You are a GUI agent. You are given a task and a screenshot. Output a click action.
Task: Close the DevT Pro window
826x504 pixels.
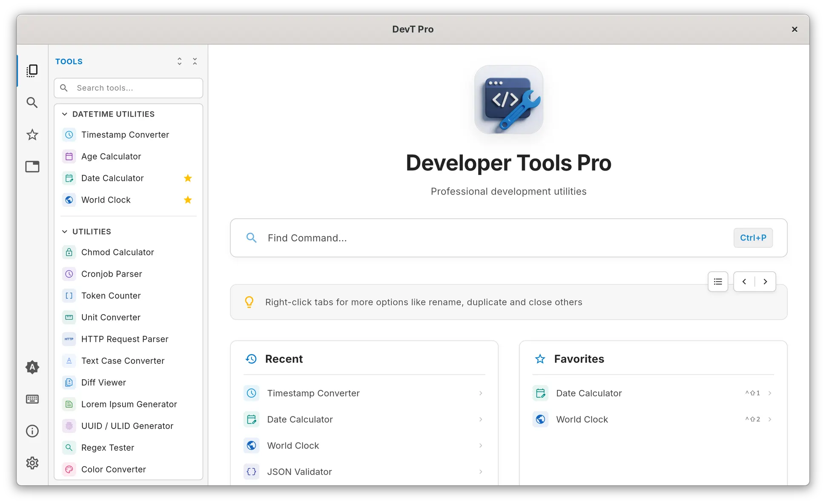[x=794, y=29]
